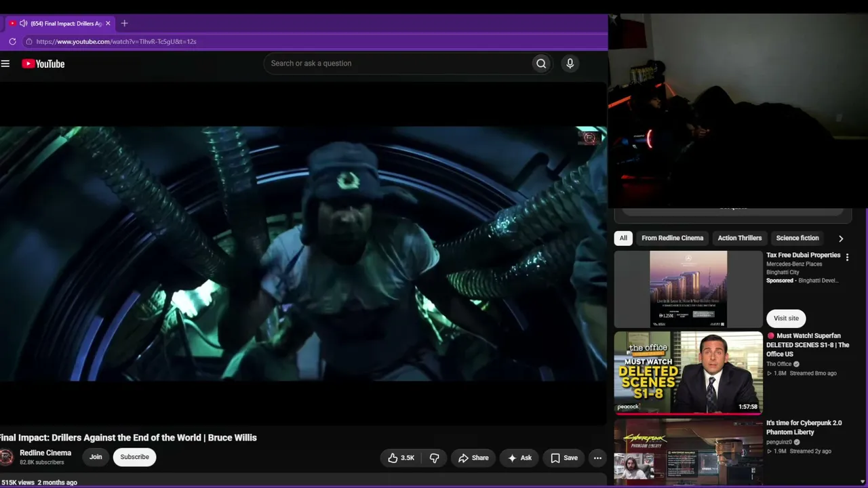
Task: Open the Dubai properties ad thumbnail
Action: [x=688, y=289]
